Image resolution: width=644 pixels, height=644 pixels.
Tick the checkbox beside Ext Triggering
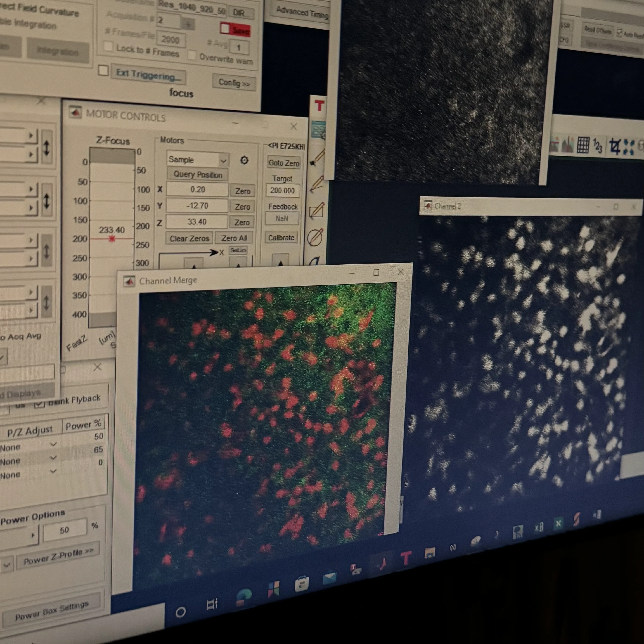pyautogui.click(x=103, y=71)
